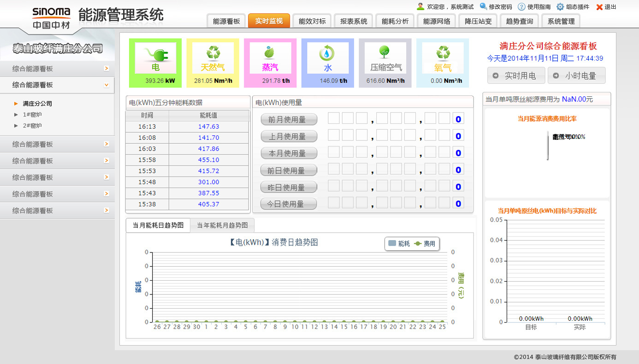Click the 组态插件 gear icon

coord(560,7)
